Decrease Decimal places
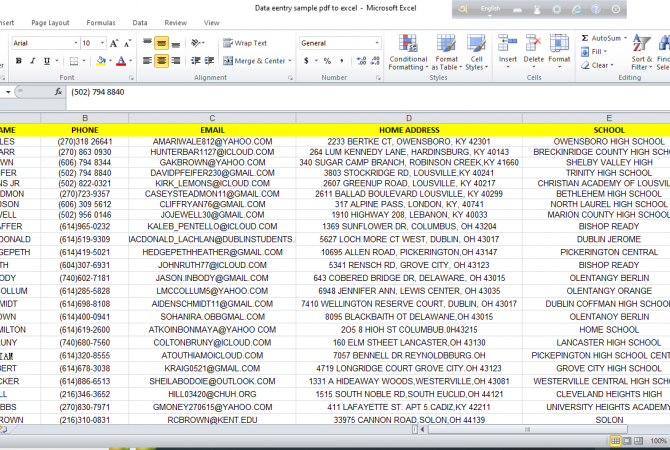Image resolution: width=670 pixels, height=450 pixels. pos(375,61)
